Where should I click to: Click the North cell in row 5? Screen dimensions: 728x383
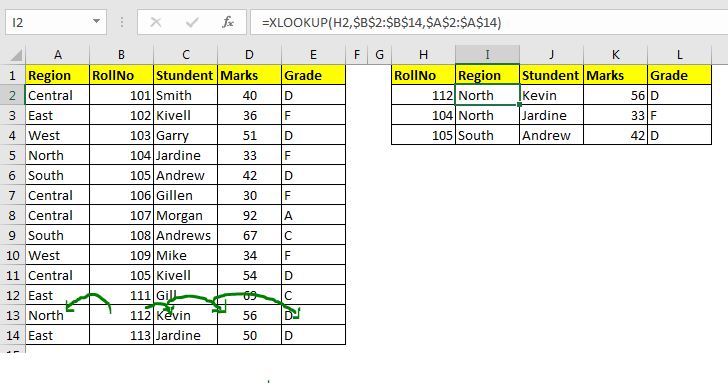[57, 156]
